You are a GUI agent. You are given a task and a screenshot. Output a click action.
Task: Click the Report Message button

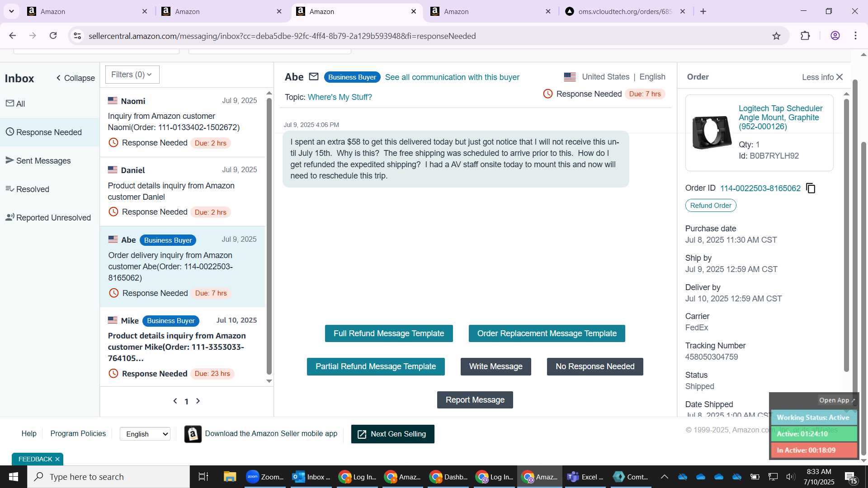[475, 400]
